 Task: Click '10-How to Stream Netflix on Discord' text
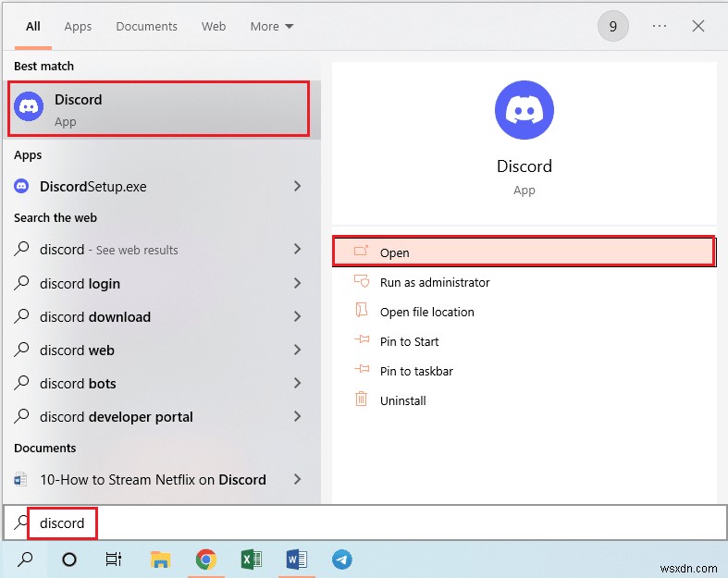153,480
